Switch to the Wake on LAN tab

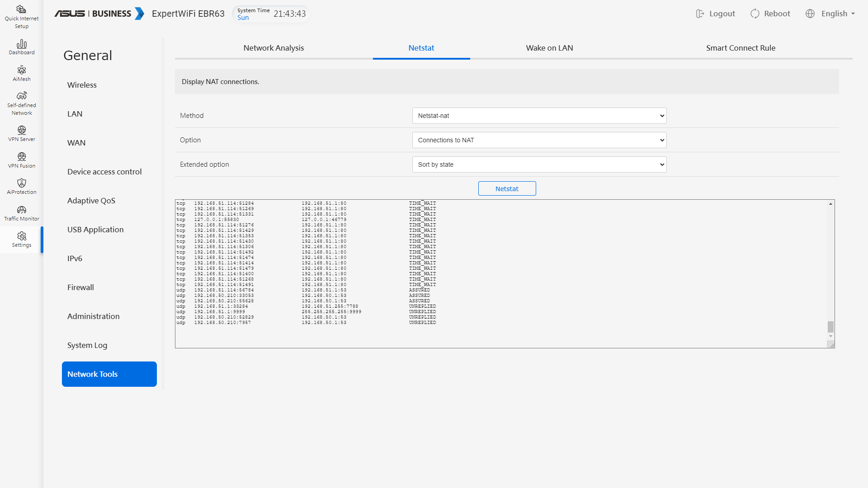point(549,48)
